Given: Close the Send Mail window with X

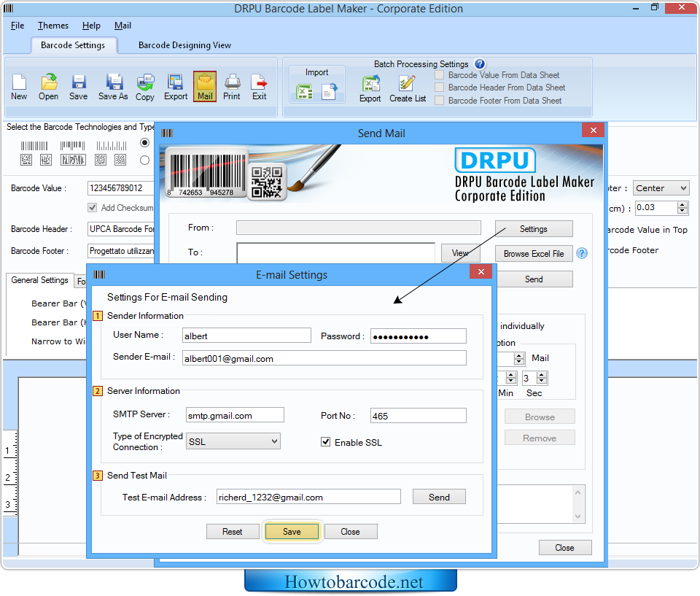Looking at the screenshot, I should click(594, 130).
